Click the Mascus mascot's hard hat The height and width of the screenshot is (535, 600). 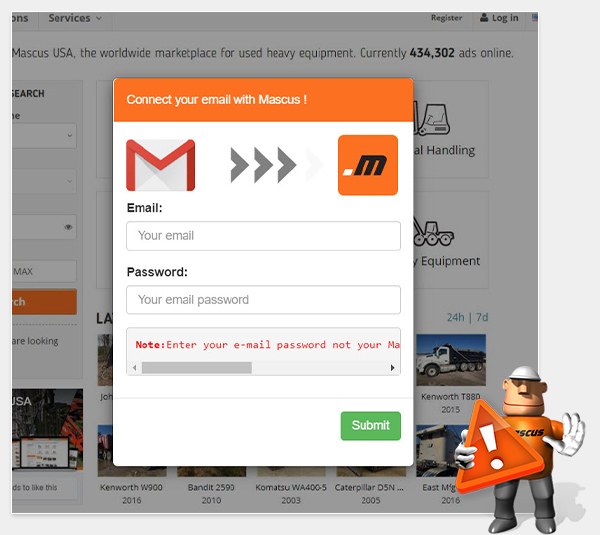(x=526, y=374)
